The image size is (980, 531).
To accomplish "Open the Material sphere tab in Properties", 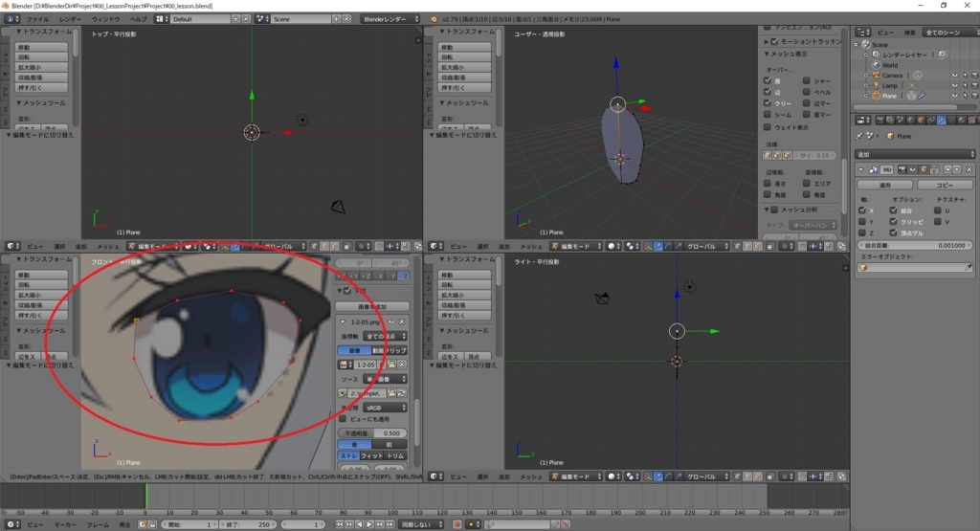I will click(x=961, y=120).
